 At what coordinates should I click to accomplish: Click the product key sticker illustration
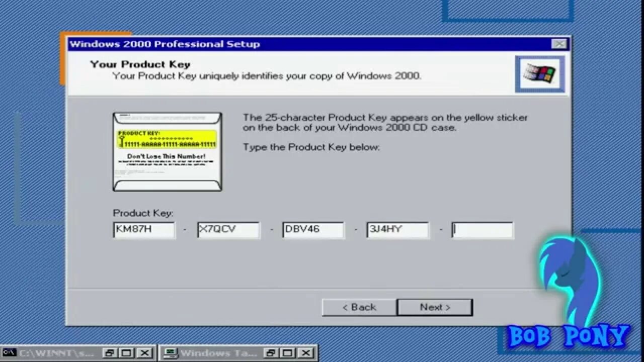click(167, 151)
